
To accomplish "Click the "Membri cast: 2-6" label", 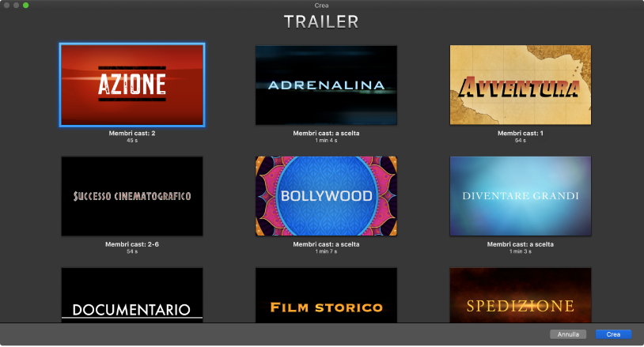I will [132, 244].
